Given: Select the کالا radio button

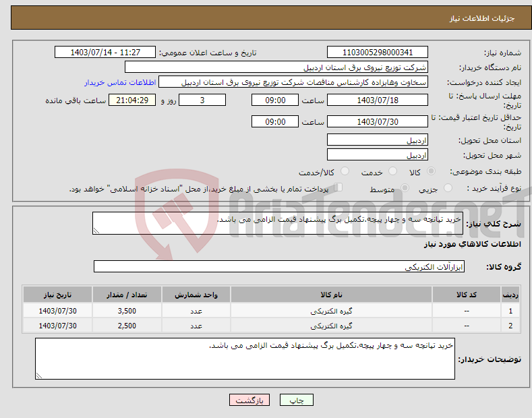Looking at the screenshot, I should tap(431, 171).
